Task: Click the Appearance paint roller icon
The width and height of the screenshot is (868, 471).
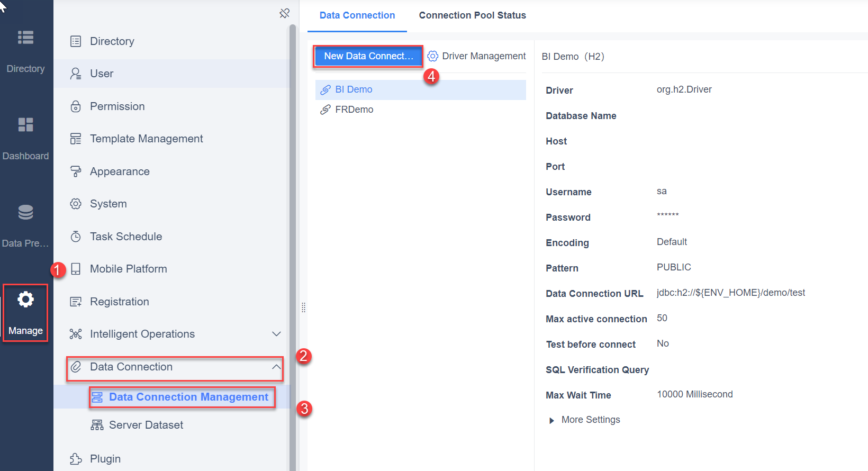Action: [76, 171]
